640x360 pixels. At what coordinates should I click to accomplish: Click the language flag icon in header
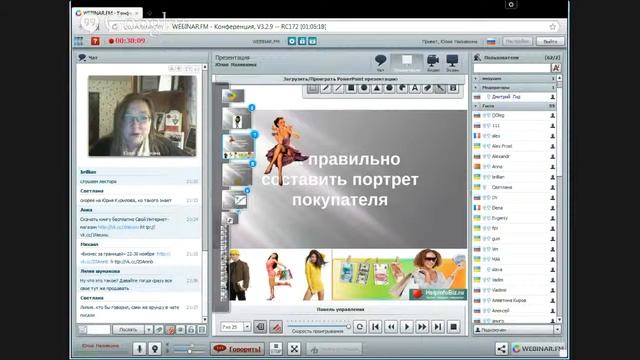pyautogui.click(x=491, y=41)
